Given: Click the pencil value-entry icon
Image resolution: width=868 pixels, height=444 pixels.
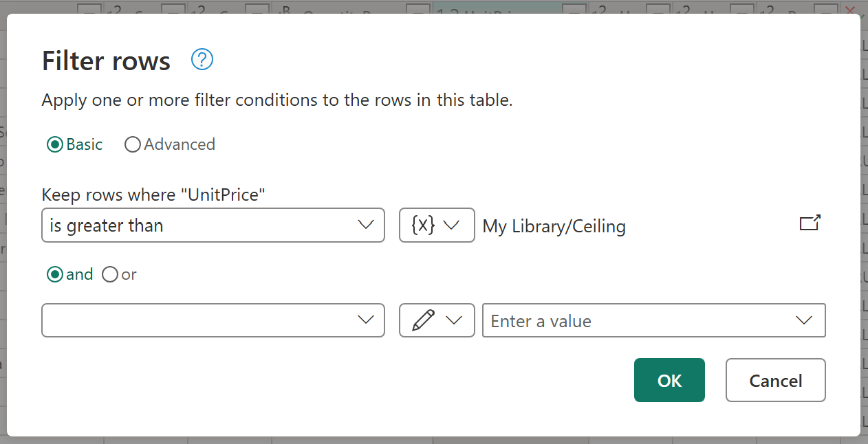Looking at the screenshot, I should pyautogui.click(x=422, y=320).
